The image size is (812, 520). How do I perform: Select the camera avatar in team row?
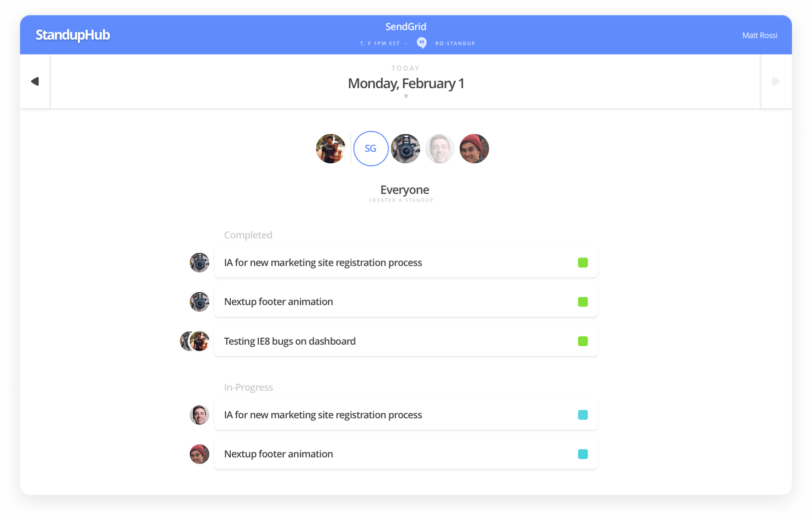(x=405, y=149)
